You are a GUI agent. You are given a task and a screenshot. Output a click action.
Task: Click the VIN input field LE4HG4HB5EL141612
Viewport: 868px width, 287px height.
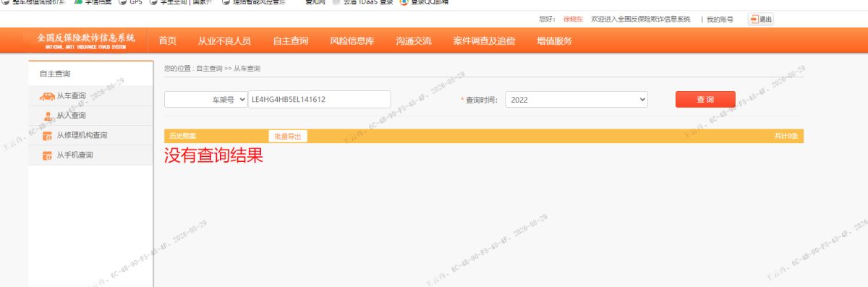pyautogui.click(x=319, y=99)
